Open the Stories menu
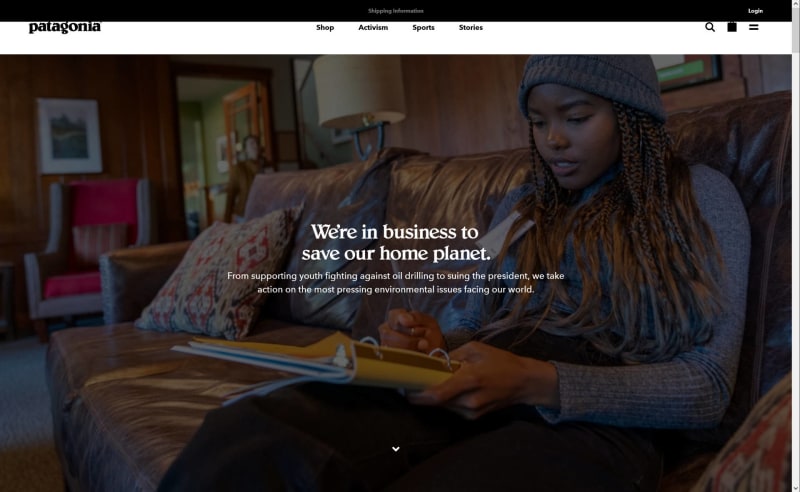Screen dimensions: 800x492 (x=470, y=28)
